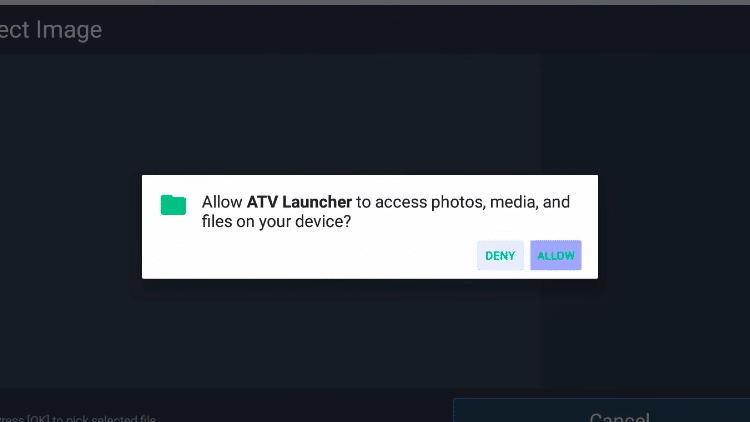
Task: Click the dimmed file list area above the dialog
Action: click(x=270, y=114)
